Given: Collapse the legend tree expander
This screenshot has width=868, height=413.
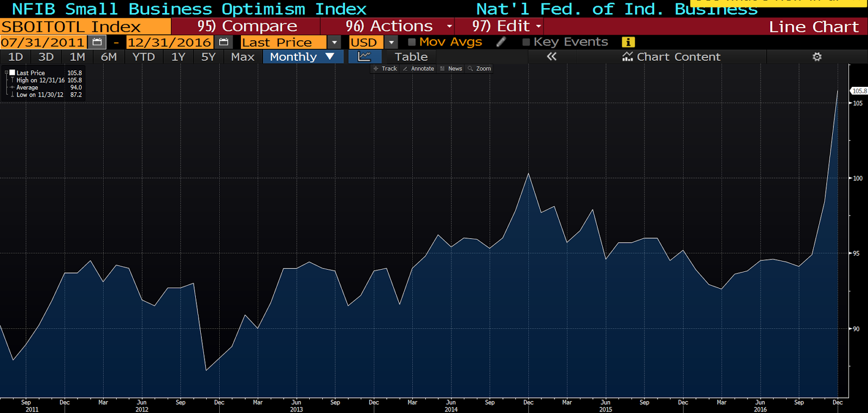Looking at the screenshot, I should [7, 73].
